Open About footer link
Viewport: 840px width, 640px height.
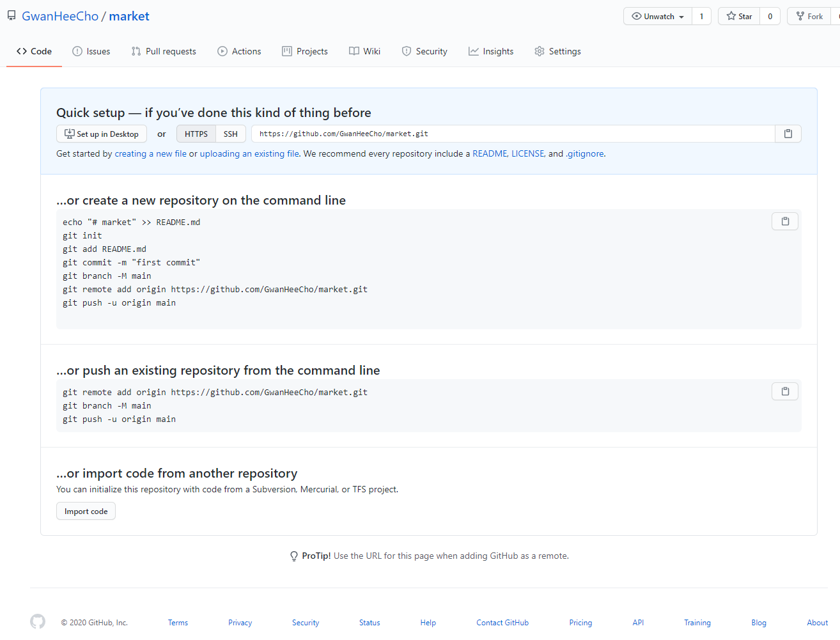click(x=817, y=622)
